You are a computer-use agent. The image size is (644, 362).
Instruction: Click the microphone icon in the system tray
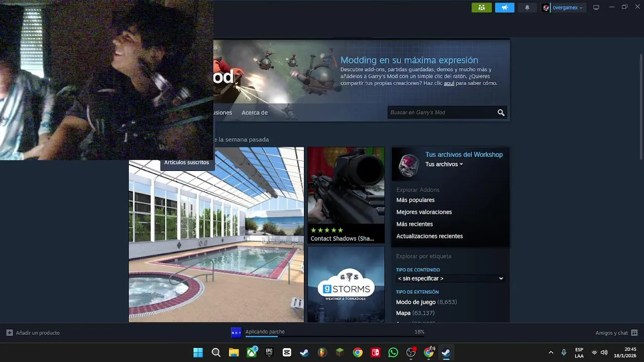(564, 352)
